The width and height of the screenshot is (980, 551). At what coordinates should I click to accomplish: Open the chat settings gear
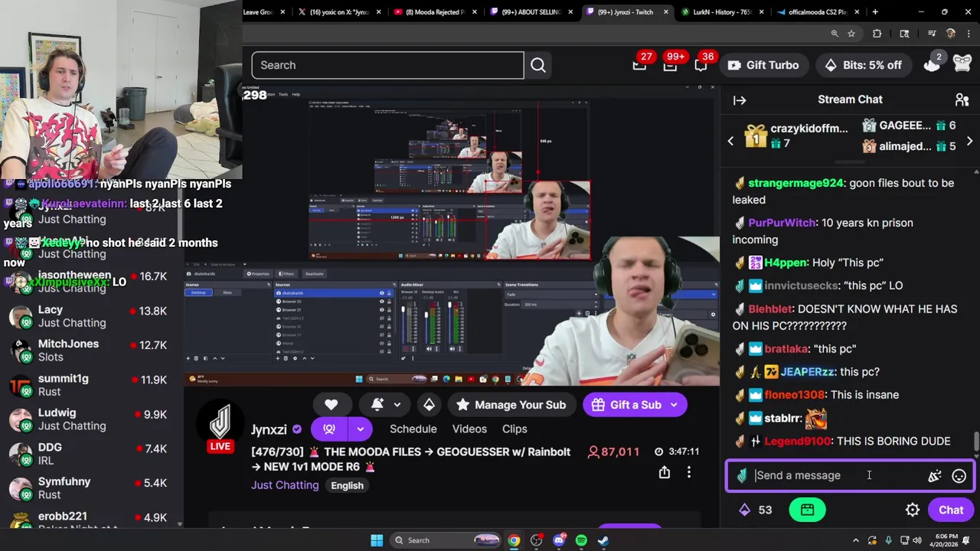913,510
